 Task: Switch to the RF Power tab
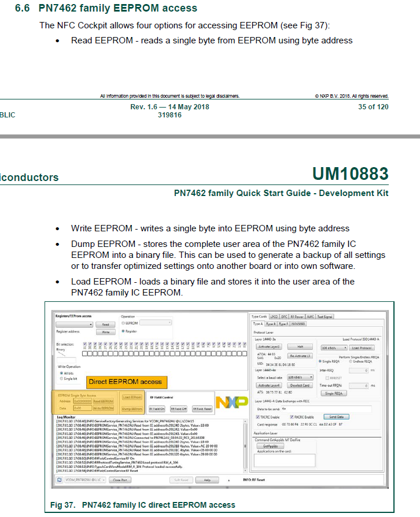pos(297,316)
